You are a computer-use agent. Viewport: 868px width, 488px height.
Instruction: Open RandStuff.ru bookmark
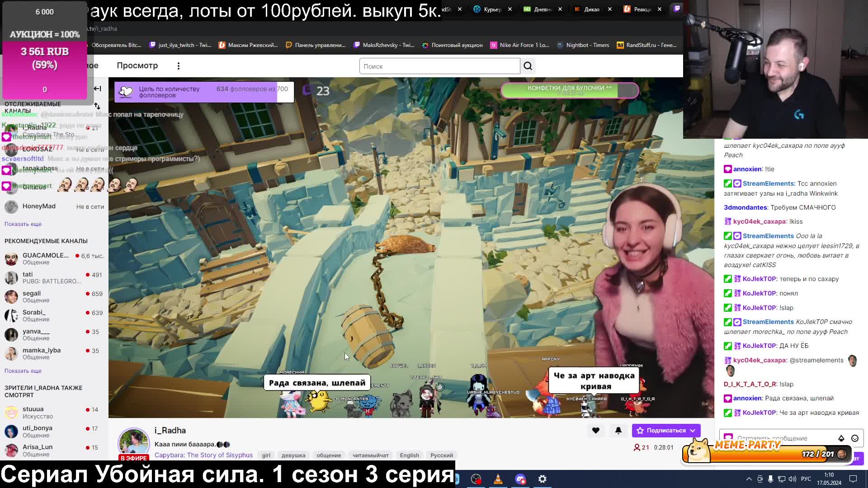point(647,45)
